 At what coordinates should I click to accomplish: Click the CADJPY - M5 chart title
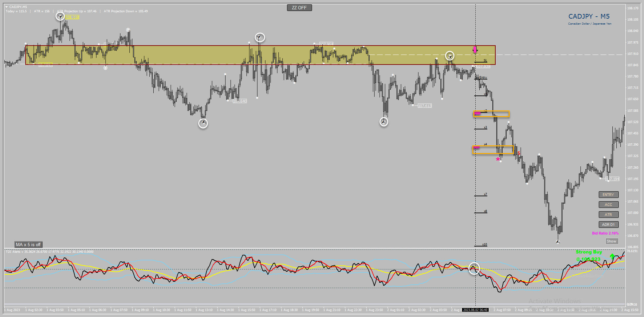coord(589,16)
